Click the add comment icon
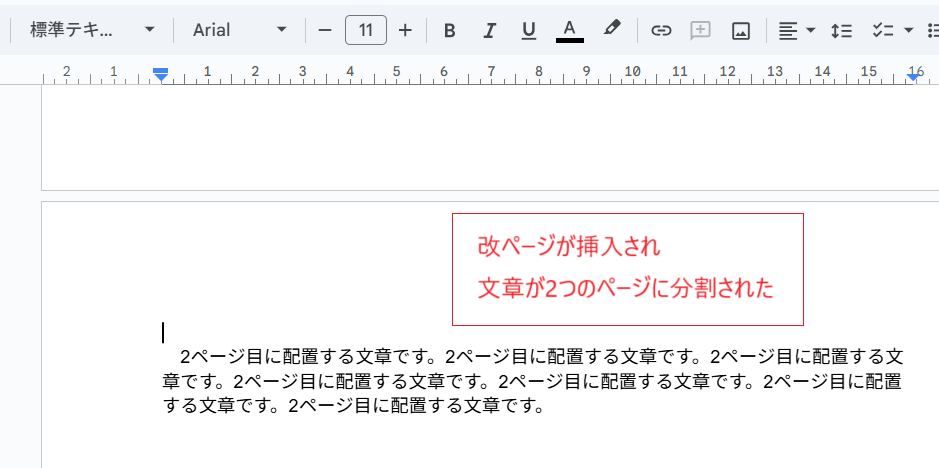939x468 pixels. (700, 31)
